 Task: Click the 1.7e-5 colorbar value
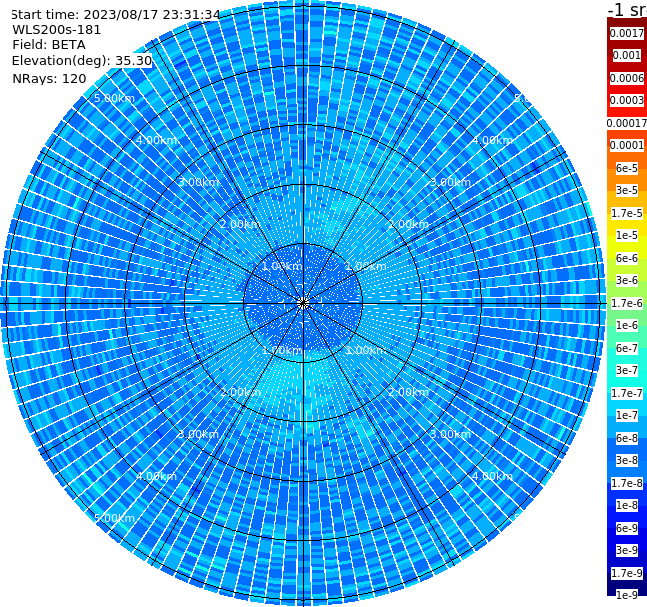(627, 213)
